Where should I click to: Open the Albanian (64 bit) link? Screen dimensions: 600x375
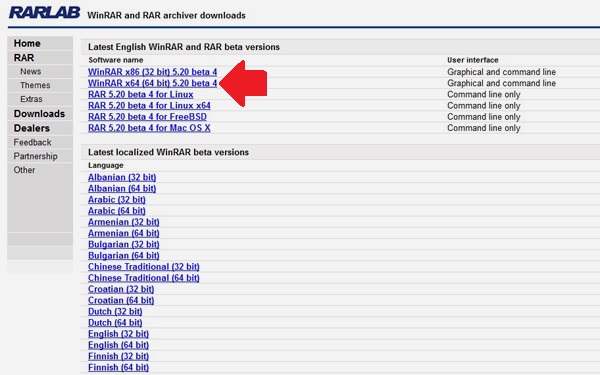click(x=122, y=188)
